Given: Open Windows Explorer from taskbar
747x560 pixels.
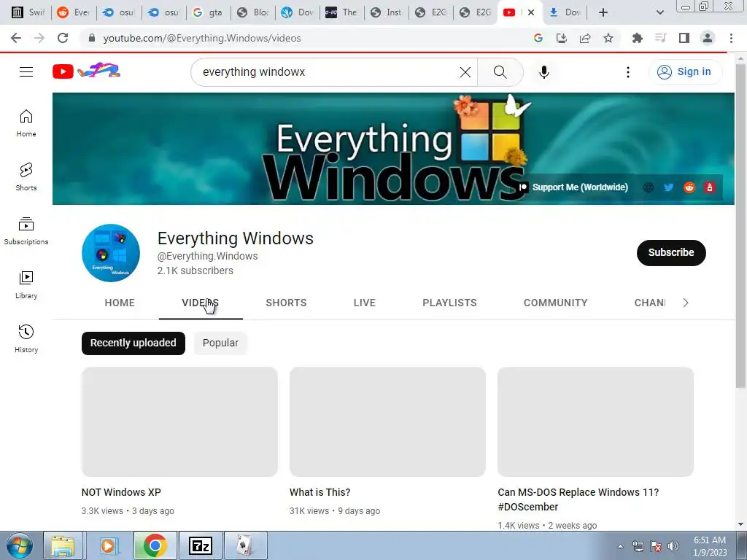Looking at the screenshot, I should click(63, 545).
